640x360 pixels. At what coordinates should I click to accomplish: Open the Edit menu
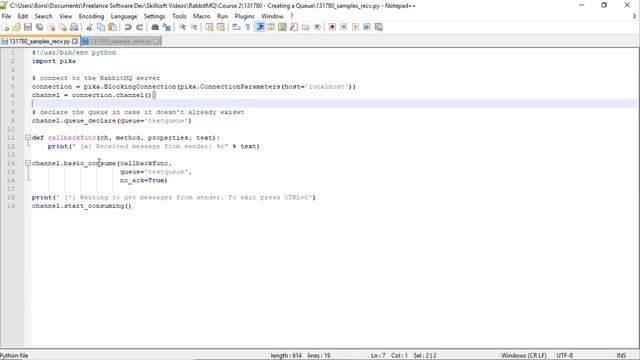click(23, 16)
